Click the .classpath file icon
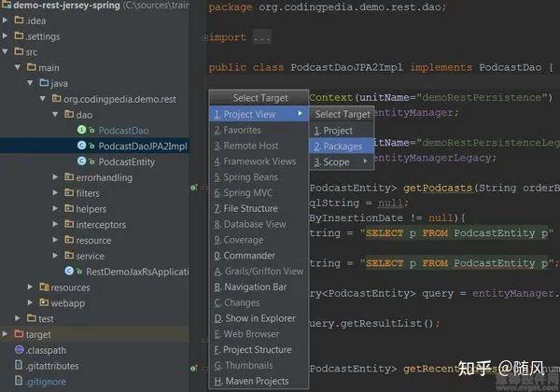The width and height of the screenshot is (560, 392). click(x=20, y=349)
